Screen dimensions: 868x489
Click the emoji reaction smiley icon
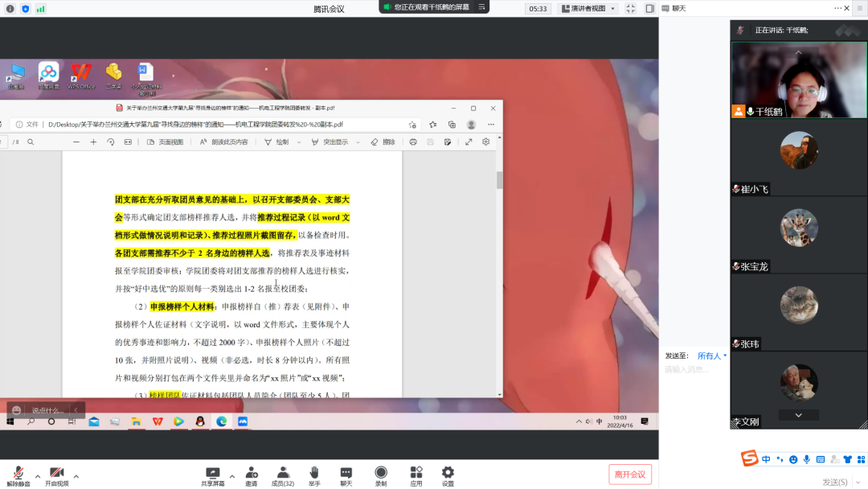tap(16, 410)
